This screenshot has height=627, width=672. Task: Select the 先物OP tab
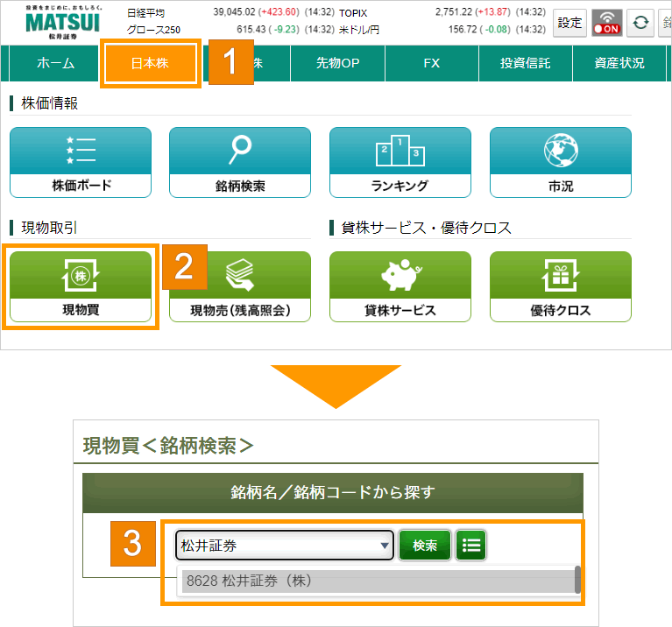tap(337, 63)
